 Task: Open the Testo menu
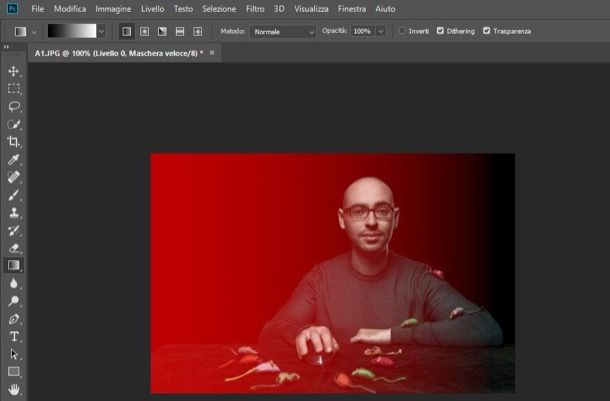183,9
